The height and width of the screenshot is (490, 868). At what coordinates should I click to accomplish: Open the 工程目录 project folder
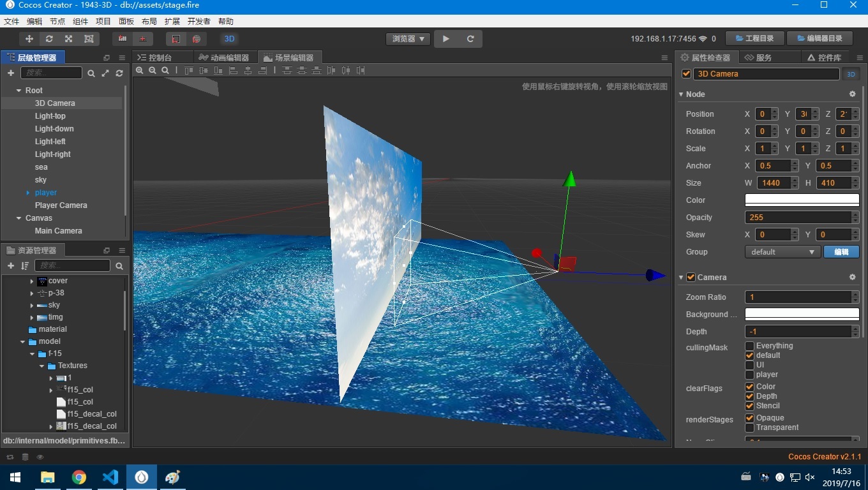755,39
